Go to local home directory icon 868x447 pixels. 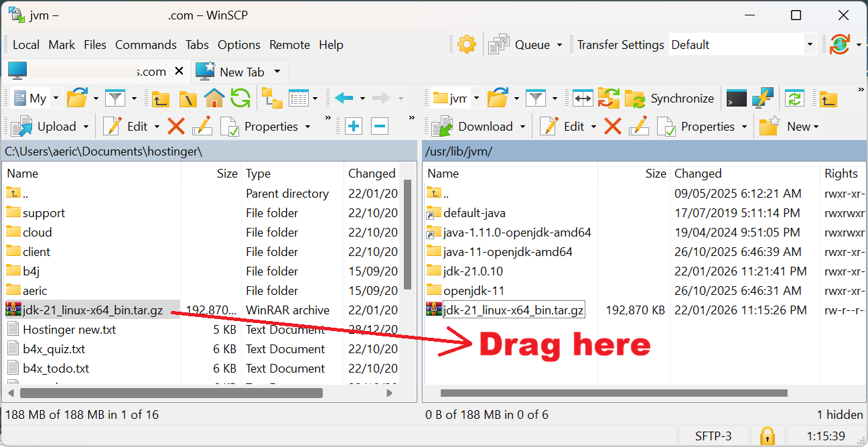point(214,99)
